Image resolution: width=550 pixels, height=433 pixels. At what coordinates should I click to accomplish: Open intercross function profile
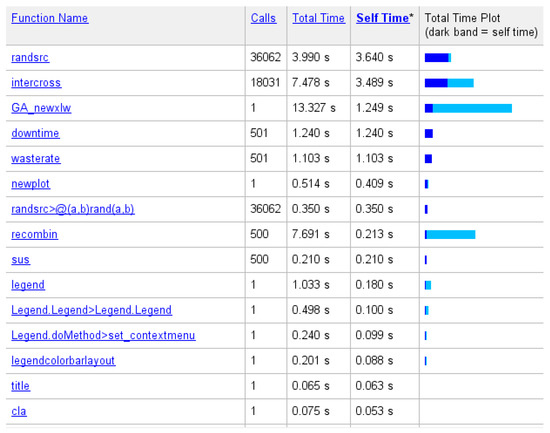pos(36,82)
